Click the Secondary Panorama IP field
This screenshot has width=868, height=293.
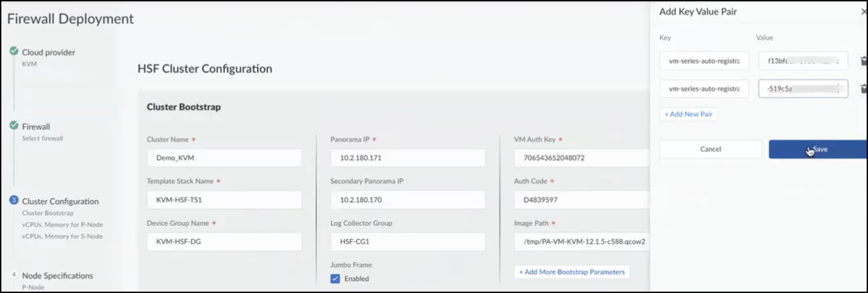(x=407, y=200)
